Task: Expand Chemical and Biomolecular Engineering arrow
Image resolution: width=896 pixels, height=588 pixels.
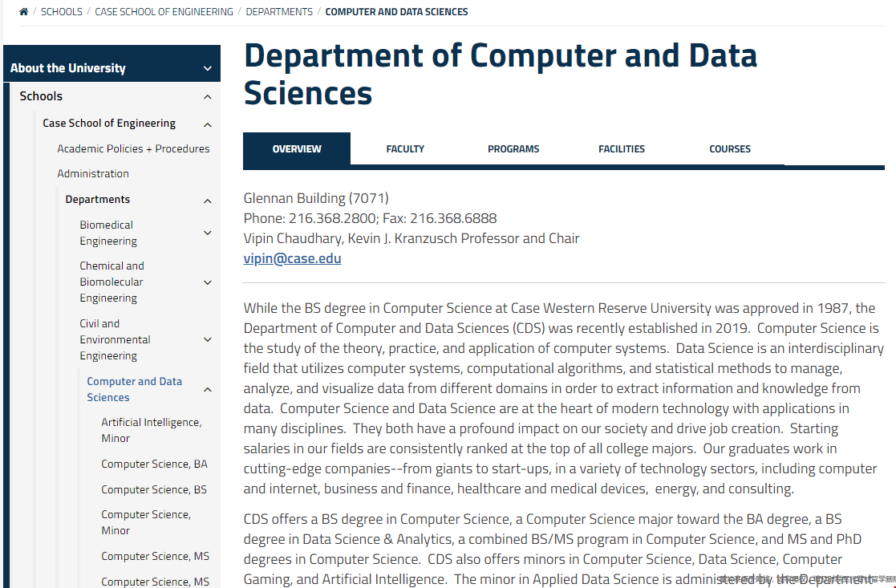Action: tap(208, 282)
